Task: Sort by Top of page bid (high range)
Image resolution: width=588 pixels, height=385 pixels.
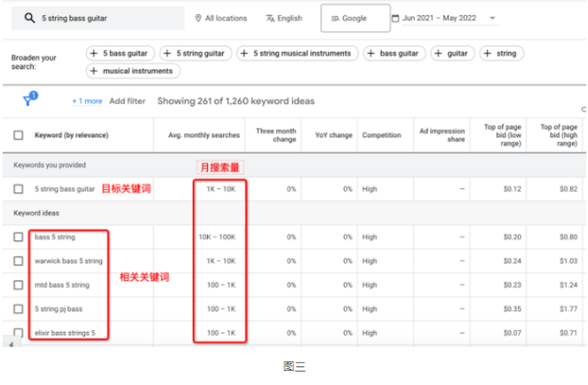Action: (559, 135)
